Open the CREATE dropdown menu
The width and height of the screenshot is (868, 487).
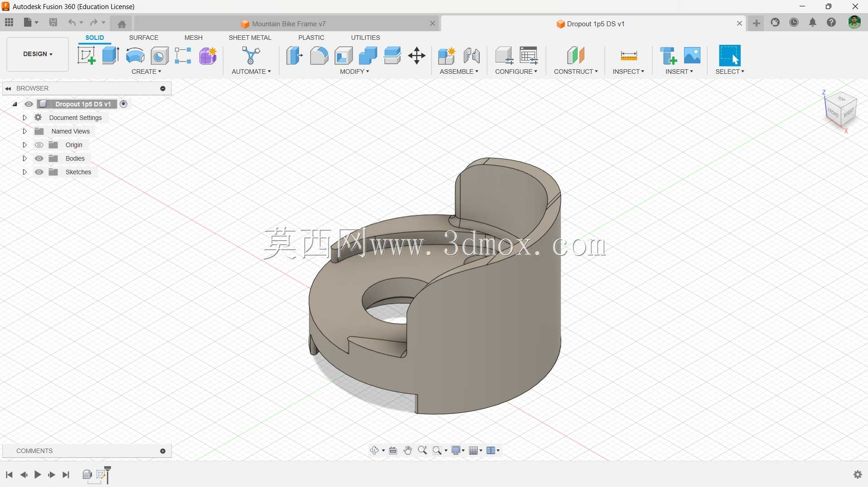[146, 72]
